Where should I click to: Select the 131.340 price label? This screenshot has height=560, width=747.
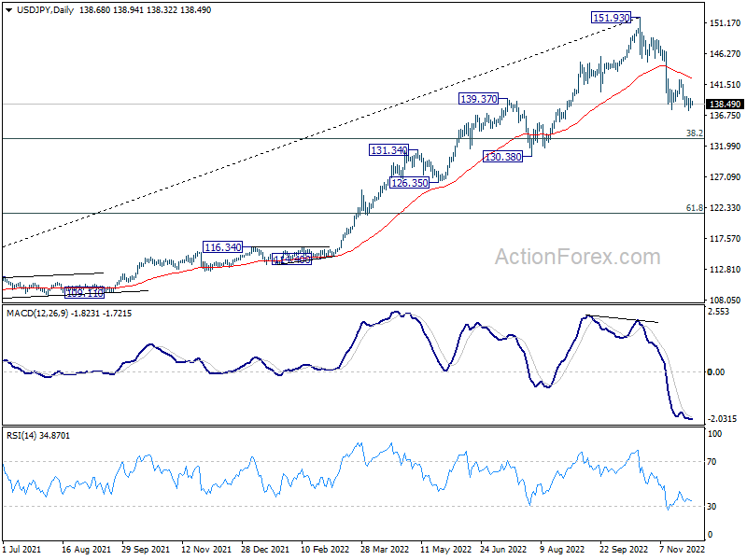click(x=388, y=150)
